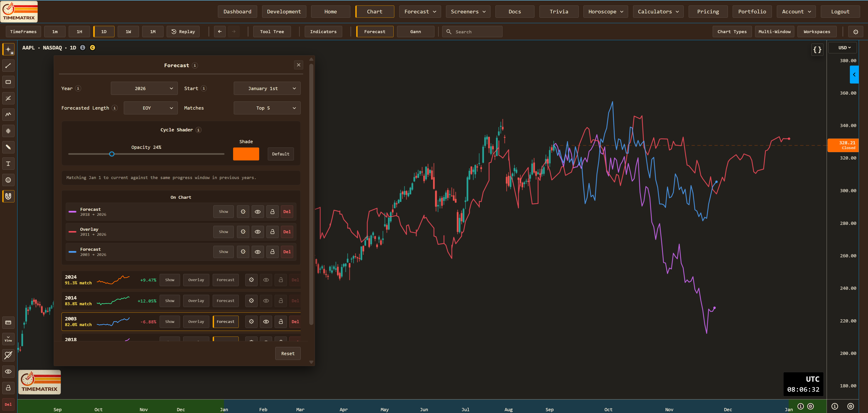Close the Forecast panel
The image size is (868, 413).
(x=299, y=65)
